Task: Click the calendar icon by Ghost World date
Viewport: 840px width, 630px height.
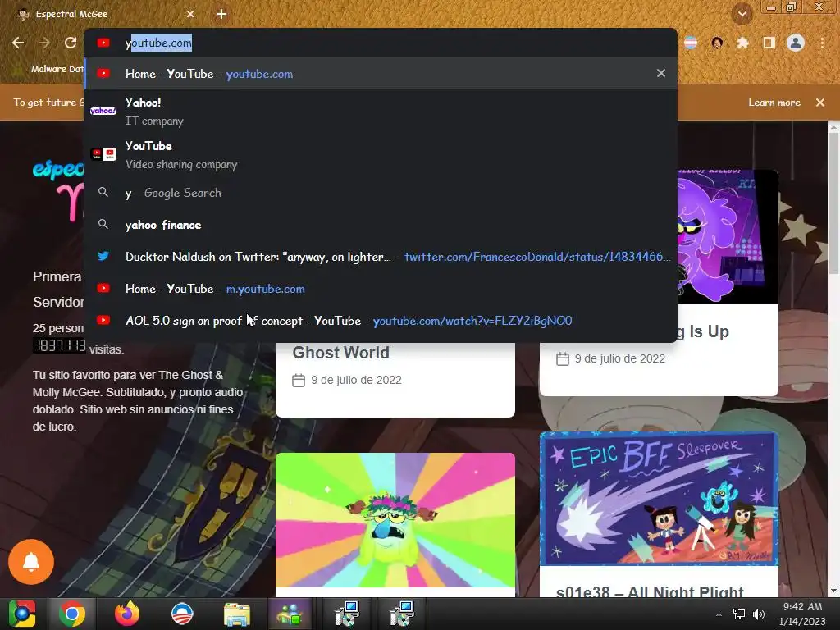Action: click(299, 381)
